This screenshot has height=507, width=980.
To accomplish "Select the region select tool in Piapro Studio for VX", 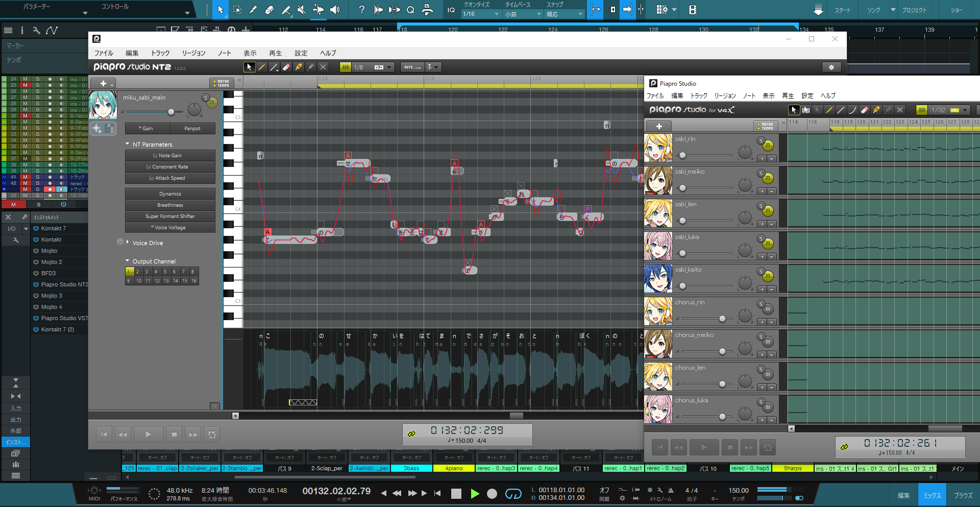I will point(806,110).
